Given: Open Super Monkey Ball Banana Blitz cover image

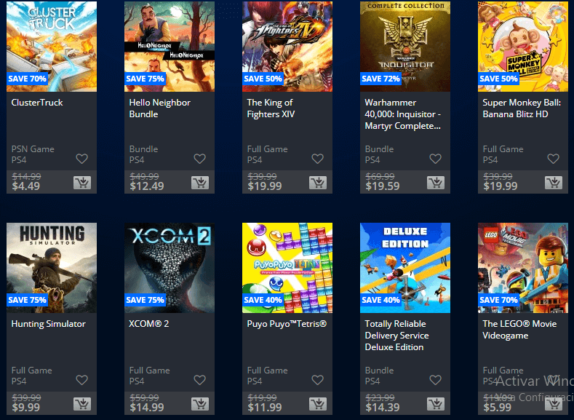Looking at the screenshot, I should [523, 46].
